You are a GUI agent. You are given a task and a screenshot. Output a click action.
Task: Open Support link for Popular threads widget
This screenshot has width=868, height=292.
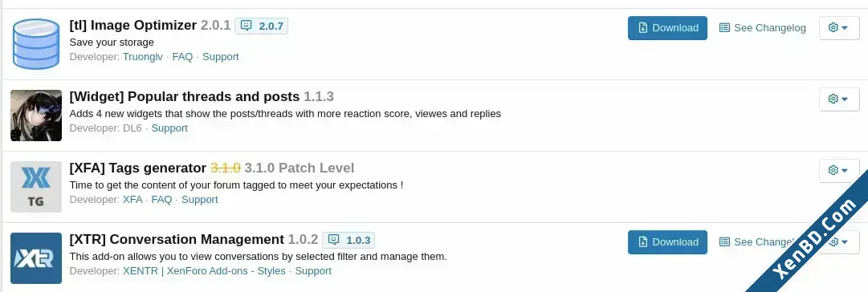[169, 128]
